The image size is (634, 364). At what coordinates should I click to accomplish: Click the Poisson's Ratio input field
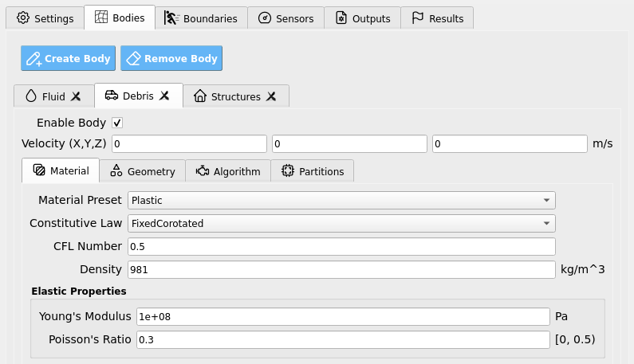pos(343,340)
